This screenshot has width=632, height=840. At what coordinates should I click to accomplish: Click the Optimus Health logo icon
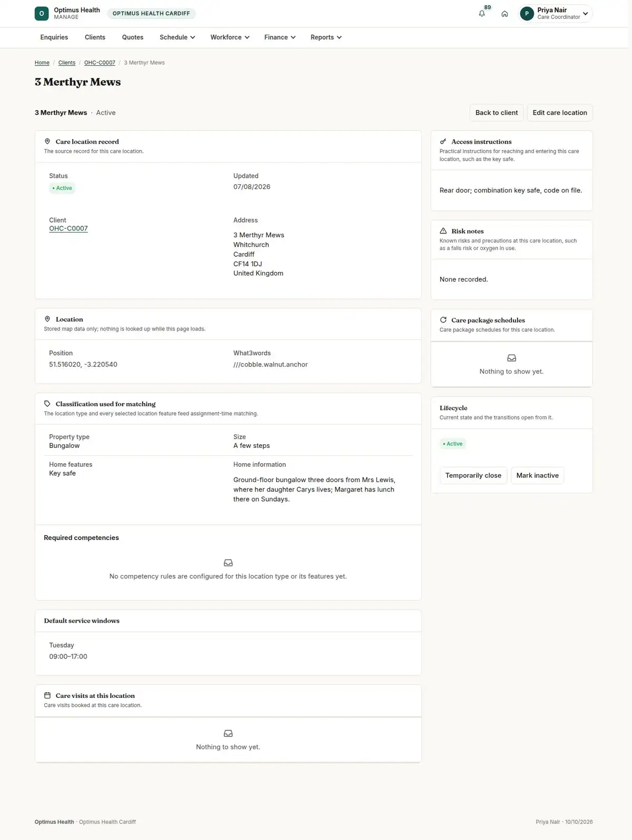coord(42,14)
